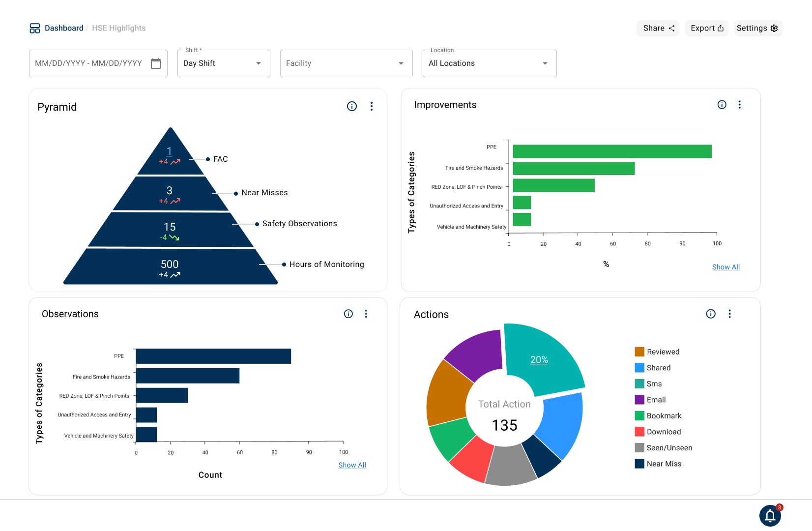The width and height of the screenshot is (812, 531).
Task: Open the Shift dropdown showing Day Shift
Action: click(x=224, y=63)
